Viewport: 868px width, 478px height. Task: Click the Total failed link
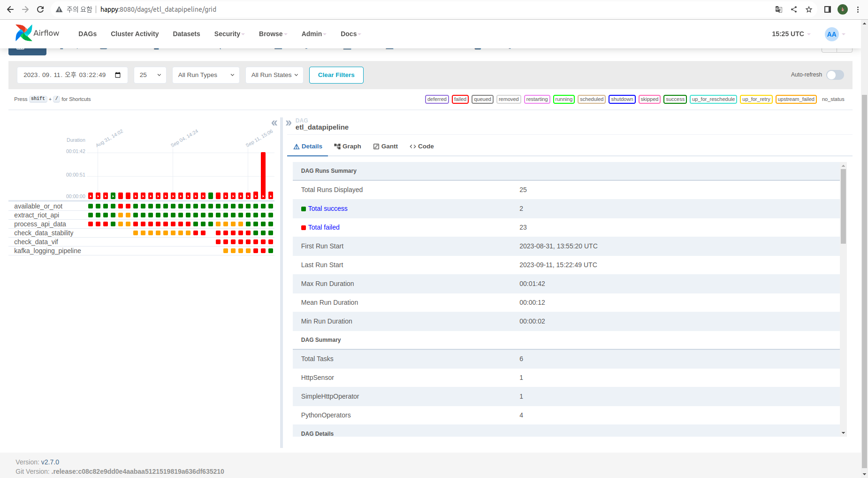324,227
